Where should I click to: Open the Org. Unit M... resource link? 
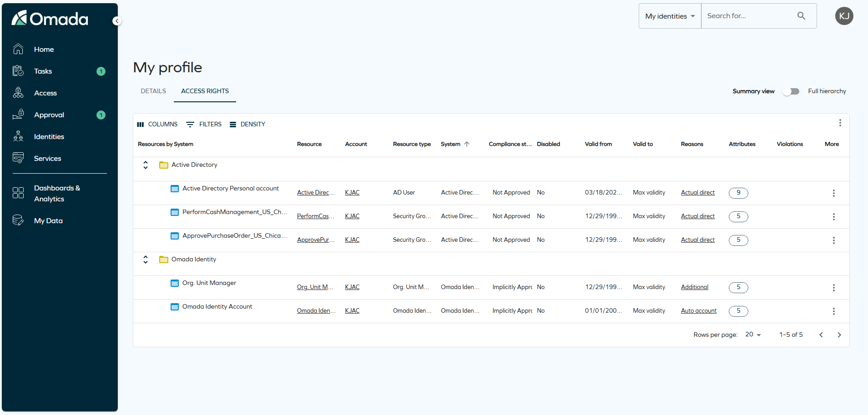[x=315, y=287]
